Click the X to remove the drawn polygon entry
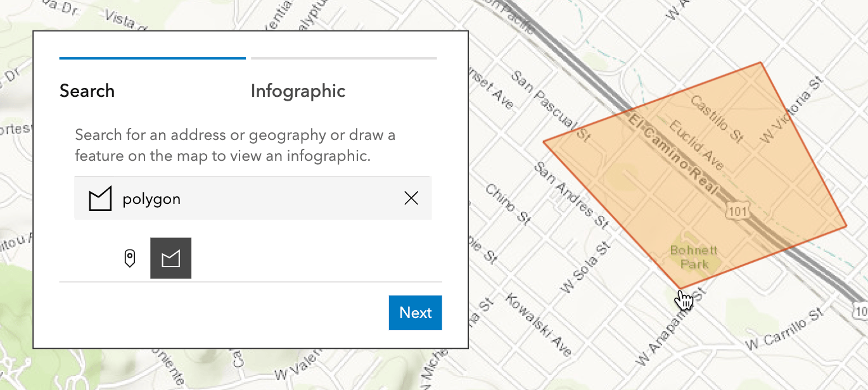The image size is (868, 390). 411,198
